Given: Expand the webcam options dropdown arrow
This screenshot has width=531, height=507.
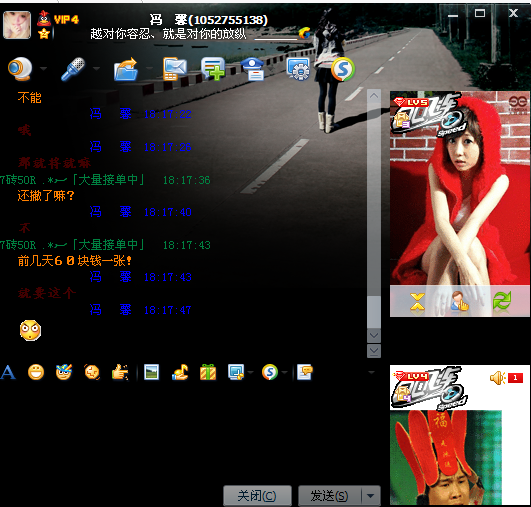Looking at the screenshot, I should [x=43, y=69].
